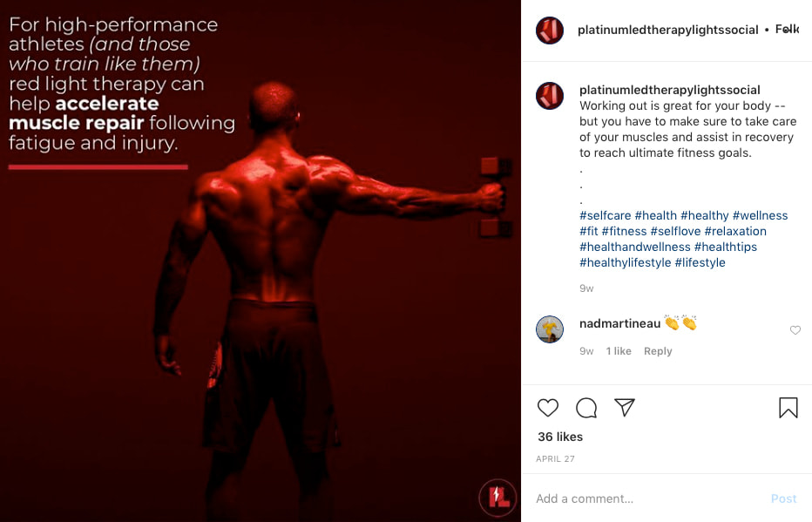Open caption author's profile picture
812x522 pixels.
pos(550,96)
